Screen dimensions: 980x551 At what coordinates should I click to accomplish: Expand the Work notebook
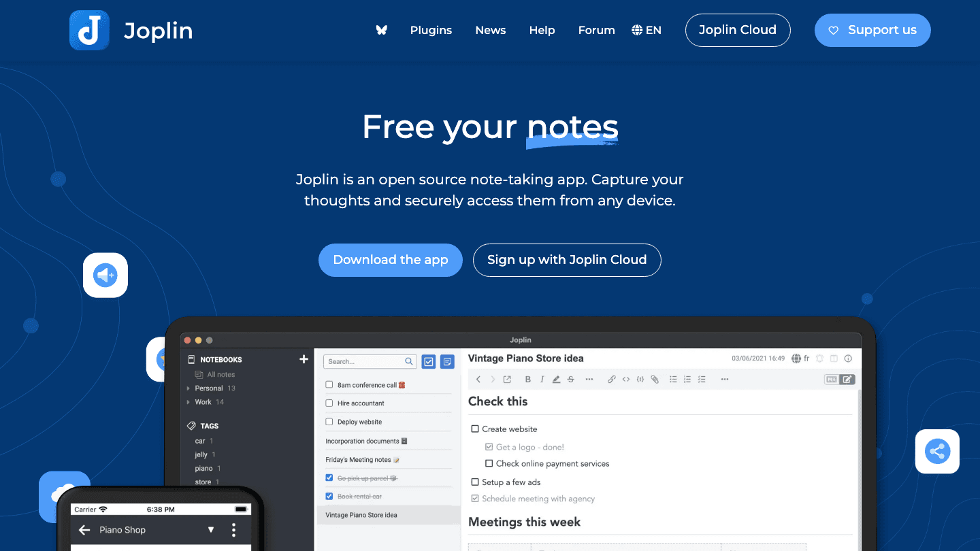tap(189, 402)
